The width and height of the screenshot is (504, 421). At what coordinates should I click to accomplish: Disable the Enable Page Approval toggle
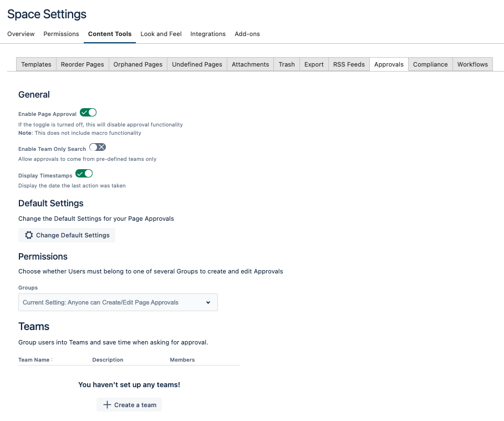click(x=88, y=113)
